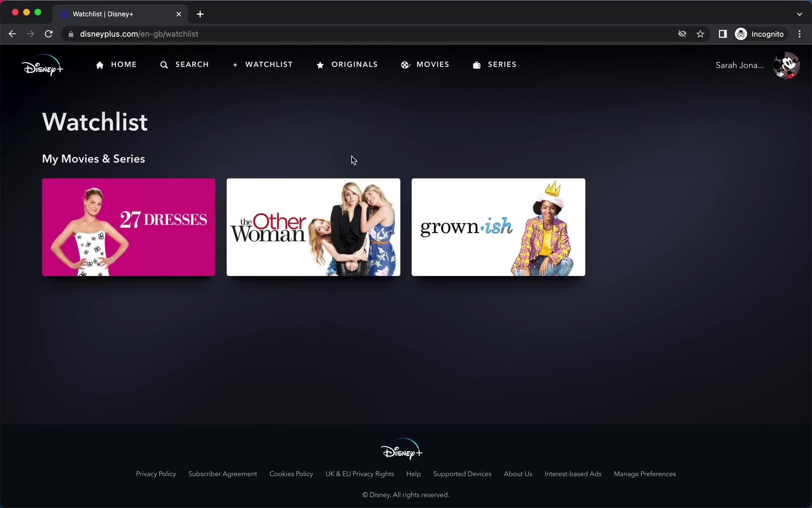Click the Incognito profile button
812x508 pixels.
point(760,34)
